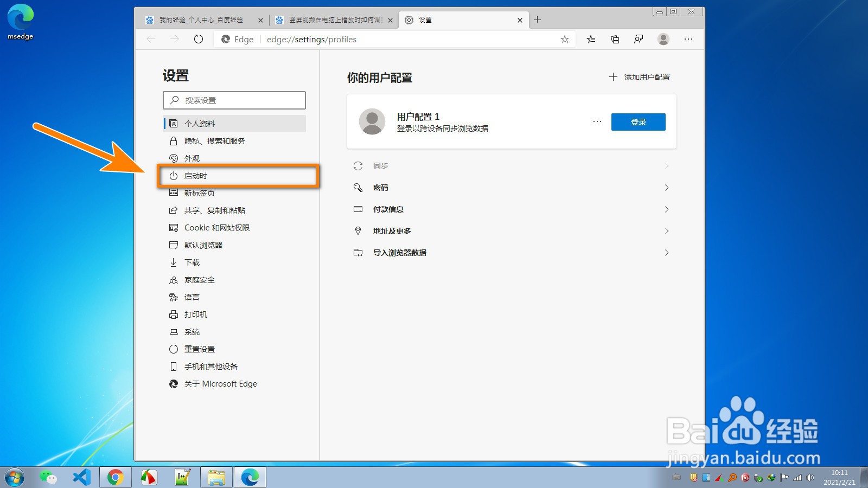Click the back navigation arrow

point(151,39)
